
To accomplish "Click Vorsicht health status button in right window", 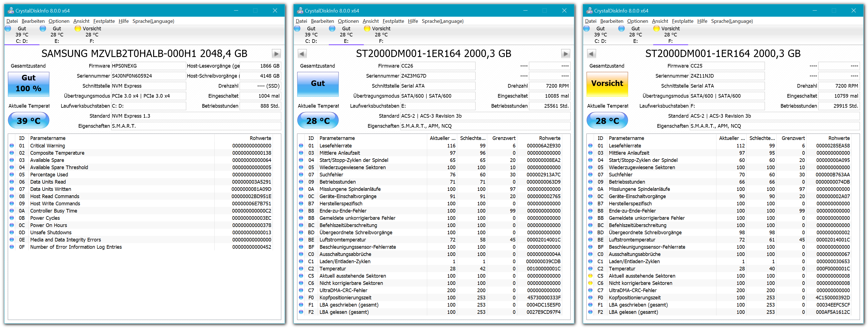I will [x=607, y=84].
